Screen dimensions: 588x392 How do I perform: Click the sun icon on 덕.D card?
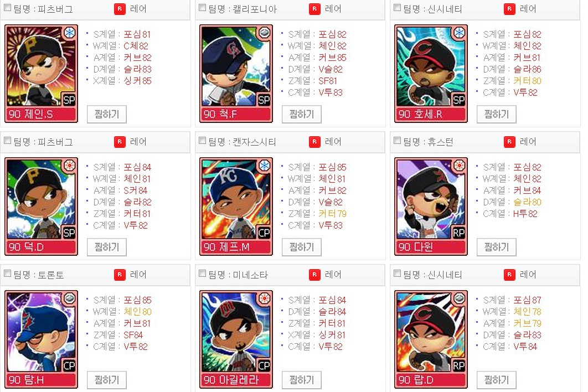[x=69, y=166]
